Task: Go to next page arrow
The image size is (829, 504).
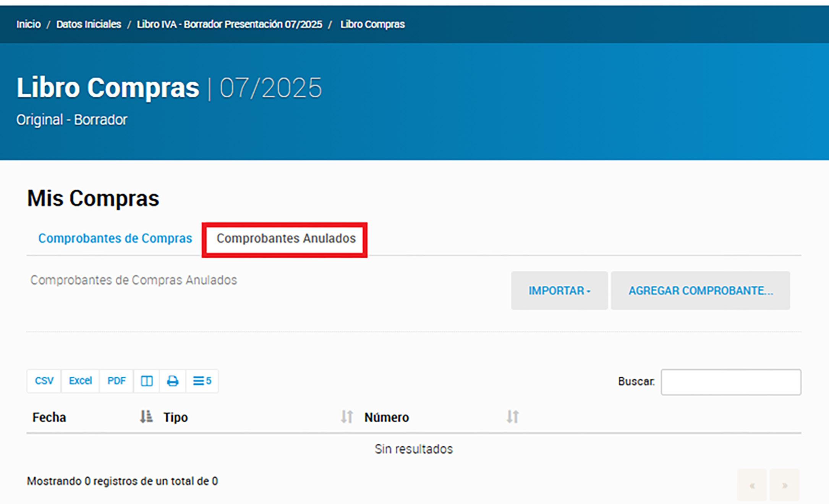Action: coord(784,485)
